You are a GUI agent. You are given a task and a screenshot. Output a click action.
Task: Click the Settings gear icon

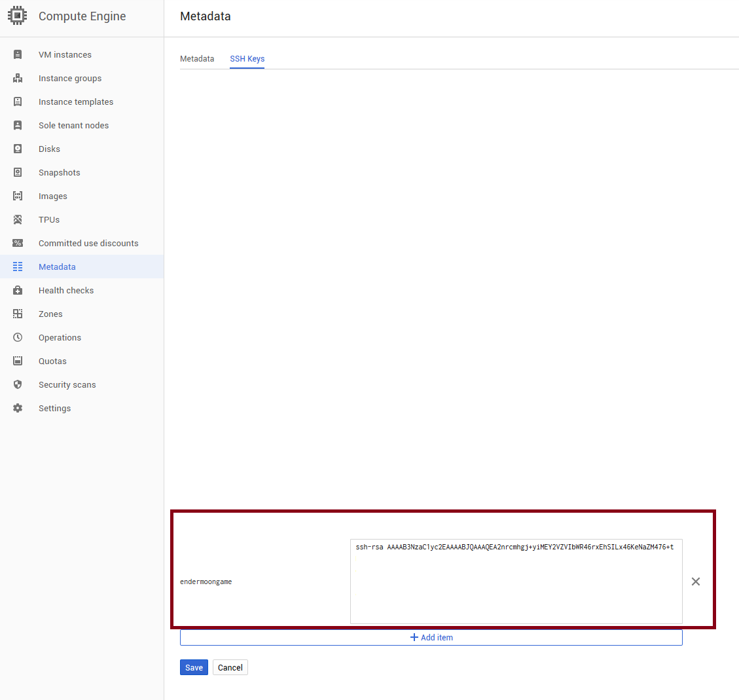tap(18, 408)
